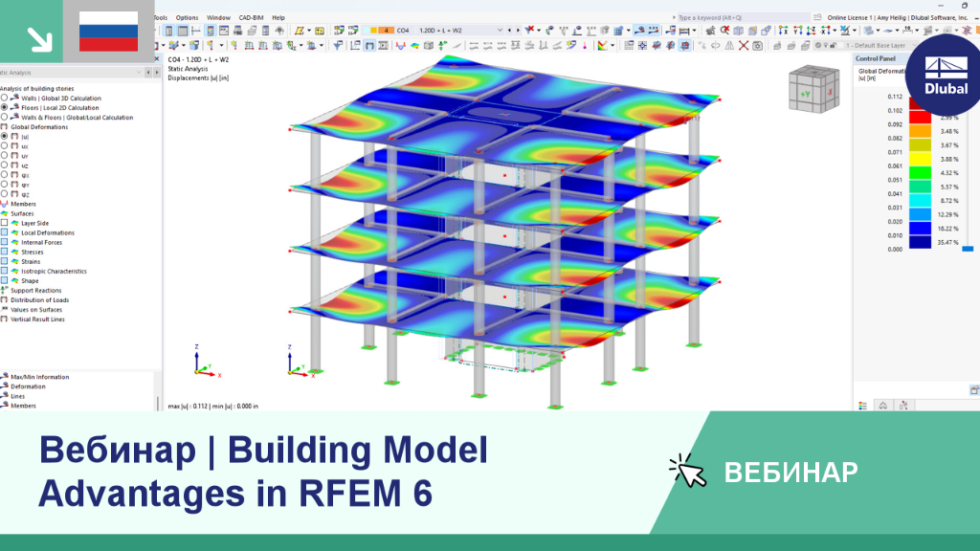
Task: Click the support reactions green arrows icon
Action: 442,45
